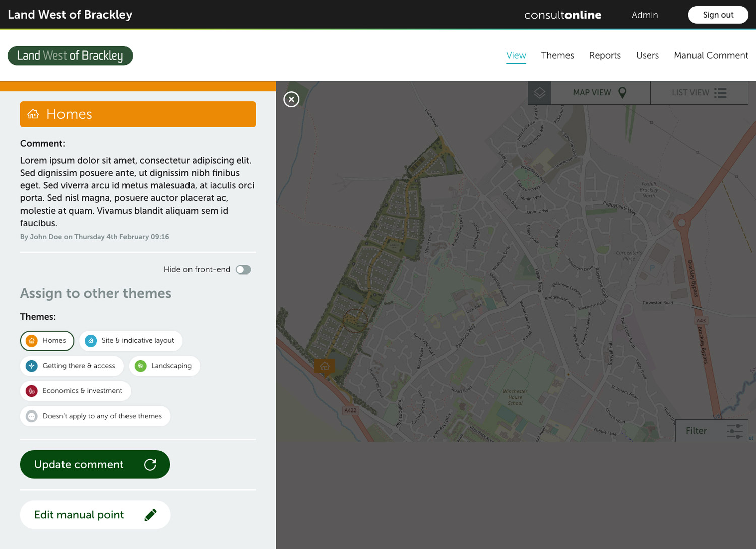
Task: Click the orange Homes header bar
Action: 138,114
